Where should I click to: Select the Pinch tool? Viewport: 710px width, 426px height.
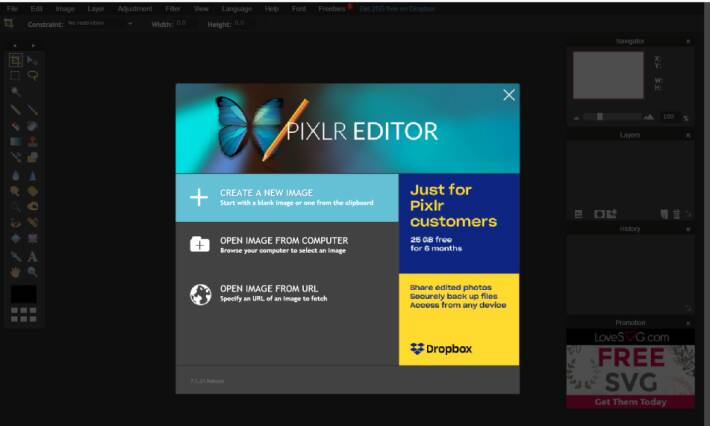click(32, 238)
